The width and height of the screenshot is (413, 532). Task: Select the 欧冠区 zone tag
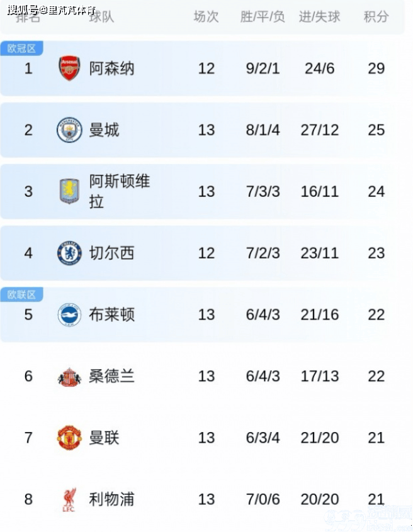(x=21, y=48)
